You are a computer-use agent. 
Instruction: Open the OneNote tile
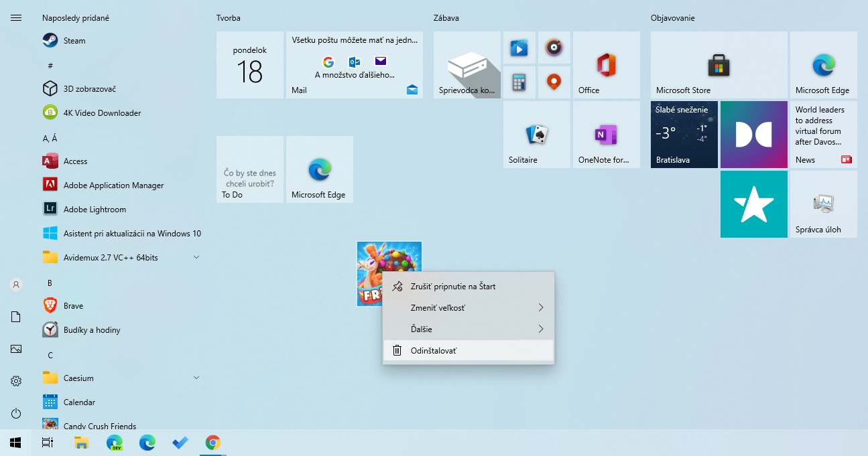607,135
